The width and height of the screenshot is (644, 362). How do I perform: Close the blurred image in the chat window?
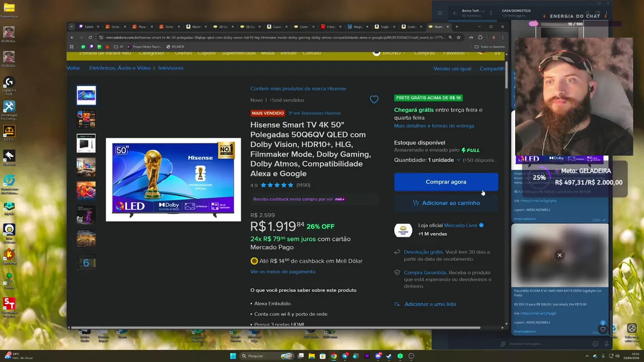559,255
